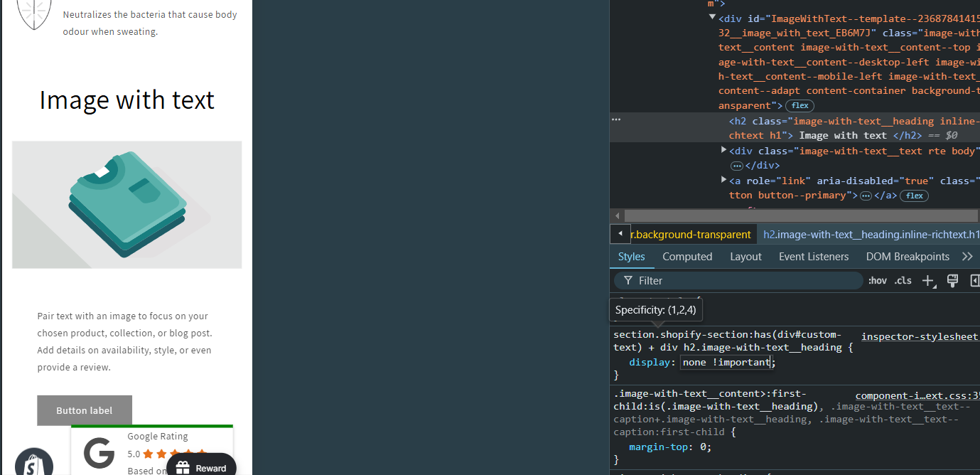Switch to the Computed tab

[x=687, y=257]
